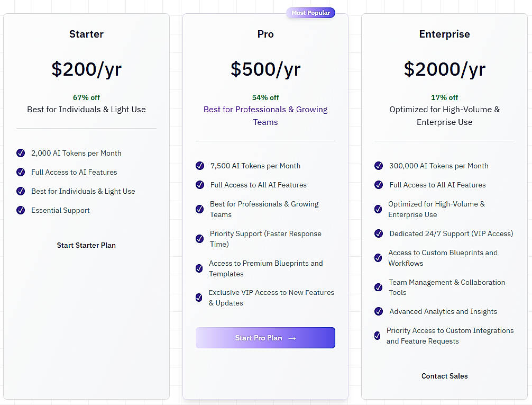Select the Starter plan heading
This screenshot has width=532, height=405.
(86, 34)
